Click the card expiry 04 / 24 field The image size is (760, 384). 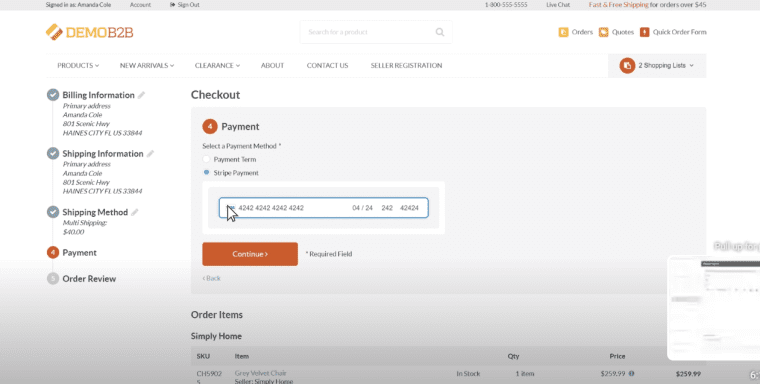pyautogui.click(x=363, y=208)
